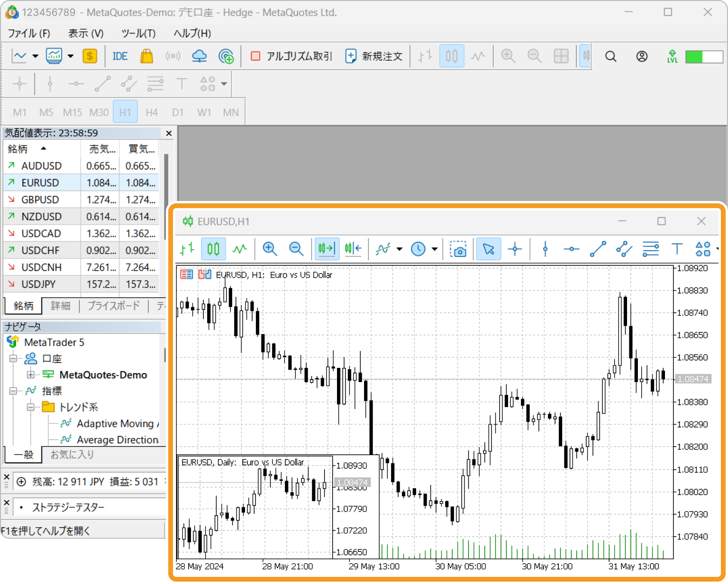Screen dimensions: 728x584
Task: Expand indicators dropdown arrow in chart toolbar
Action: (400, 249)
